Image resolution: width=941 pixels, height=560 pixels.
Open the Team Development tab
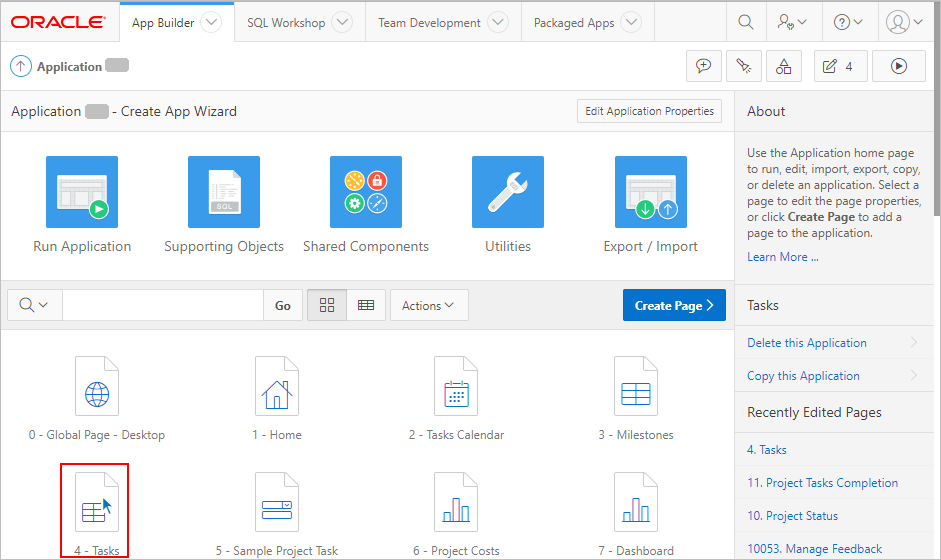click(x=429, y=23)
